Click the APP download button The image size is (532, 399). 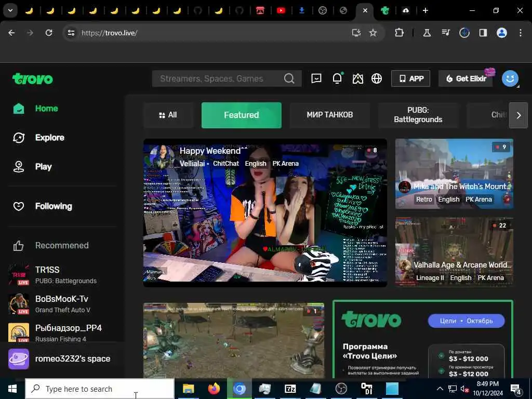coord(410,79)
